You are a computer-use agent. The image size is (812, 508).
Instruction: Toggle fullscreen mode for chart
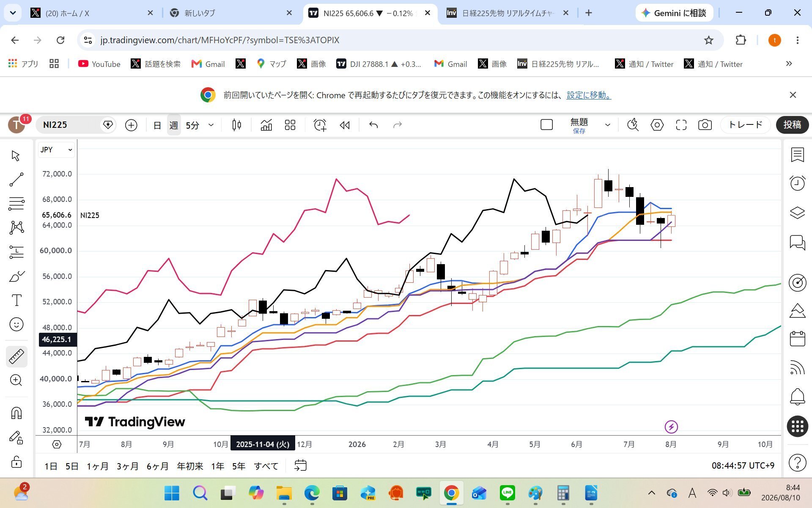click(x=681, y=125)
